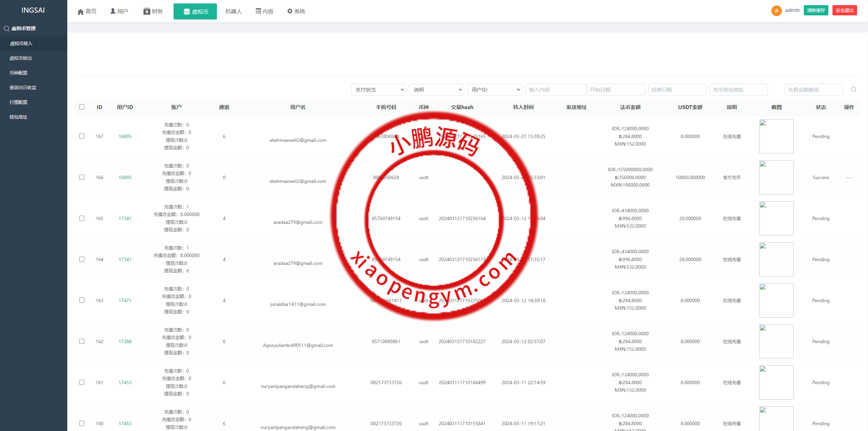Click the 开始日期 start date field
868x431 pixels.
point(616,90)
